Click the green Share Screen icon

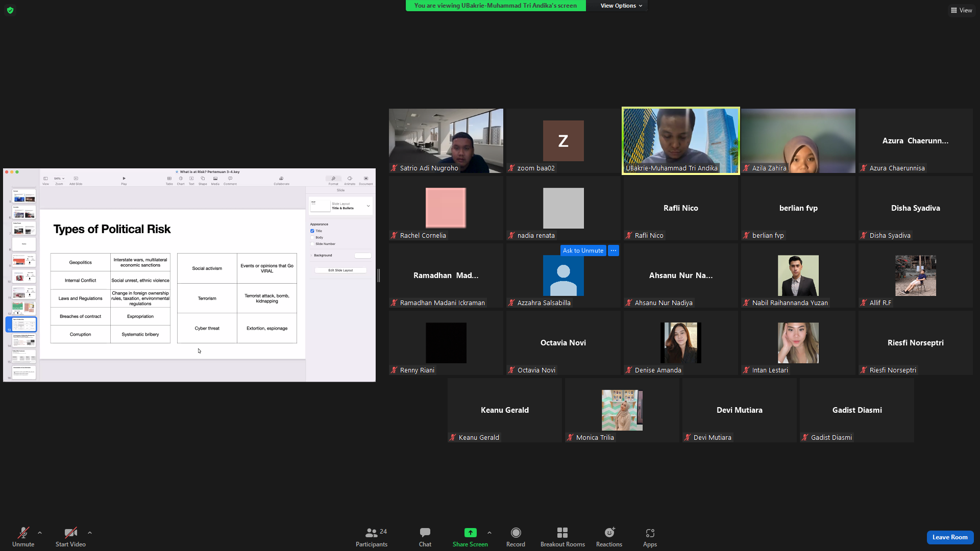click(x=470, y=533)
